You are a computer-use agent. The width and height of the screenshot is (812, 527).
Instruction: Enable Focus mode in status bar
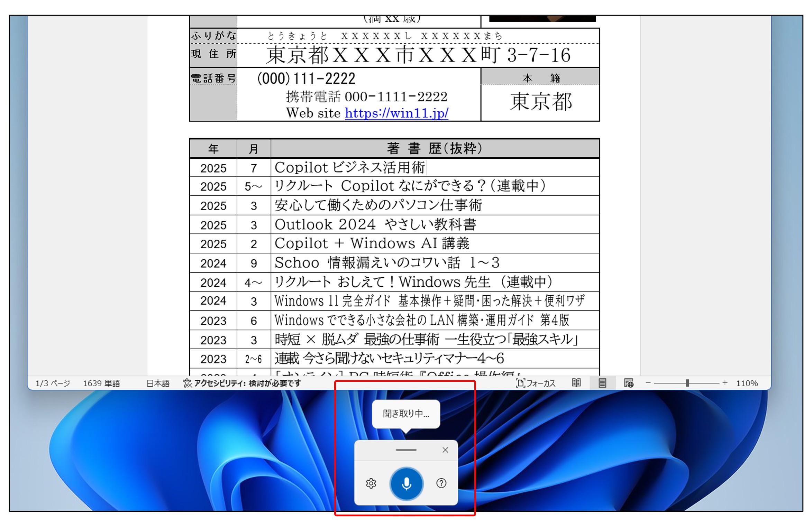point(536,383)
